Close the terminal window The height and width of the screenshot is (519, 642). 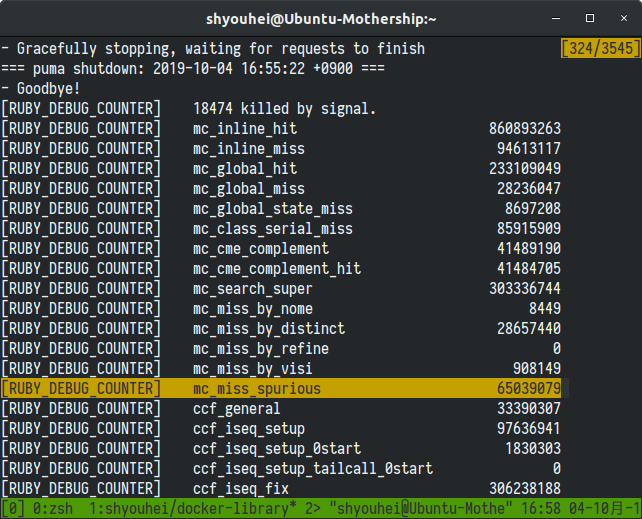624,18
